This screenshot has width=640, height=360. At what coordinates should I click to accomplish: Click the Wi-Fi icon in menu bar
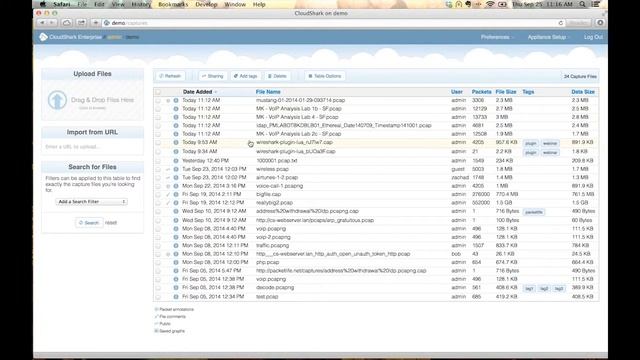[490, 4]
